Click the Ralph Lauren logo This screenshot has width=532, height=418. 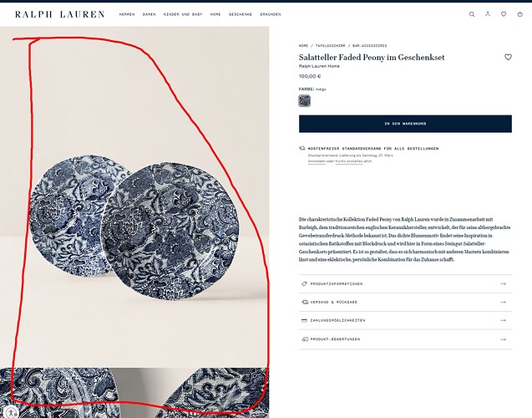click(x=60, y=14)
